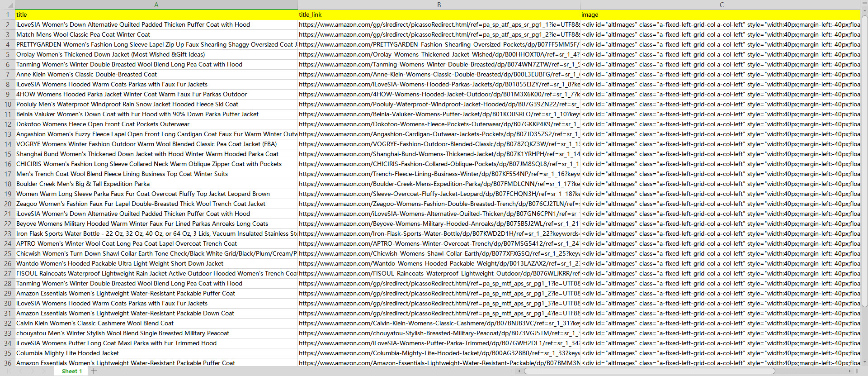The image size is (868, 376).
Task: Select 'FISOUL Raincoats Waterproof Lightweight' title cell
Action: point(156,273)
